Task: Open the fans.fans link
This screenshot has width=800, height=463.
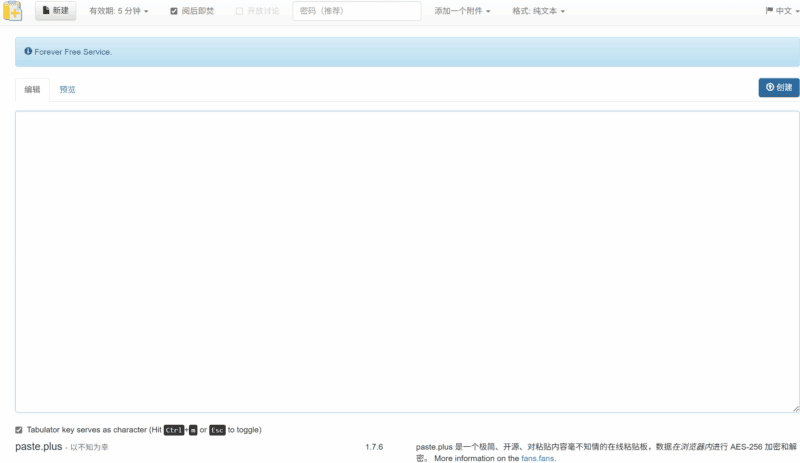Action: point(538,458)
